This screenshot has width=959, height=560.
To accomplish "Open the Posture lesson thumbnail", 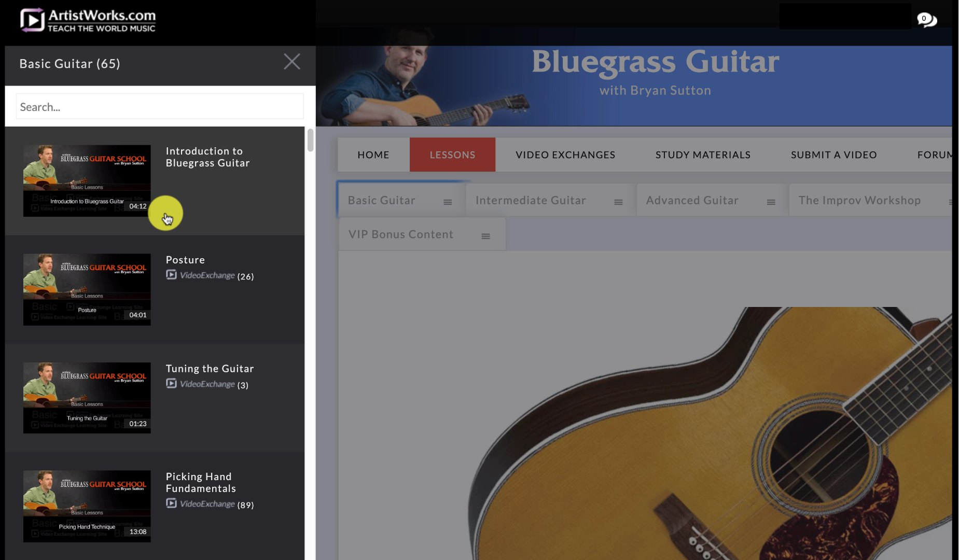I will (x=87, y=289).
